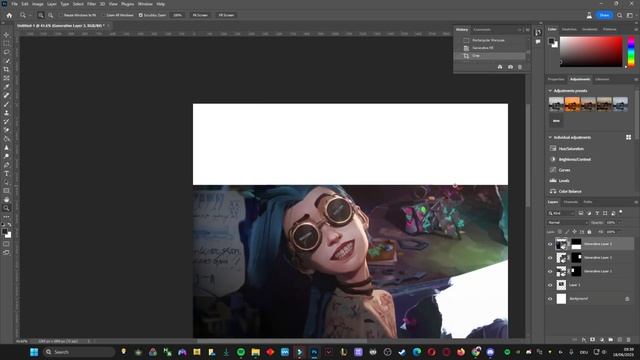Open the Image menu
Image resolution: width=640 pixels, height=360 pixels.
click(38, 4)
